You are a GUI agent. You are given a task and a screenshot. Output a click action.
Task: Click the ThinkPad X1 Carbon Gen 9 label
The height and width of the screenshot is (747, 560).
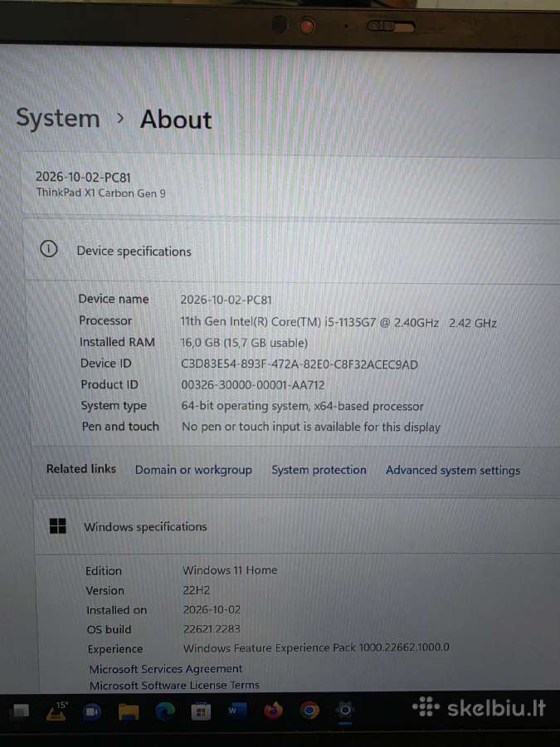pyautogui.click(x=101, y=193)
